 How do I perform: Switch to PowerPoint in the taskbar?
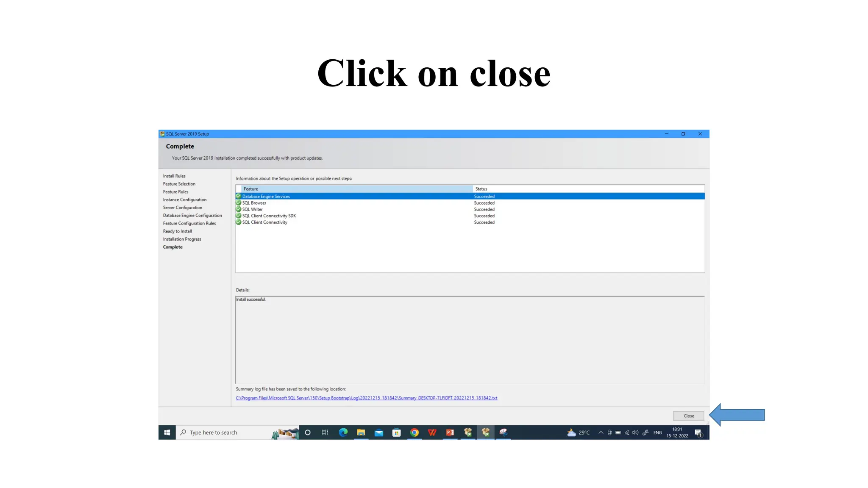click(x=450, y=433)
